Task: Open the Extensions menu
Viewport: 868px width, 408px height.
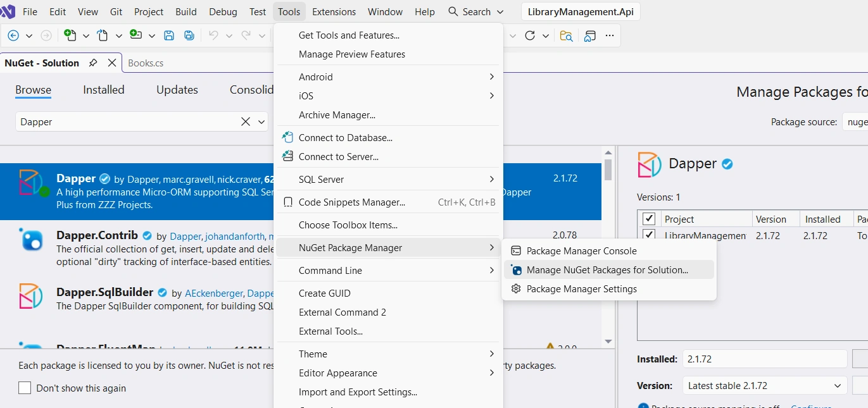Action: pyautogui.click(x=334, y=11)
